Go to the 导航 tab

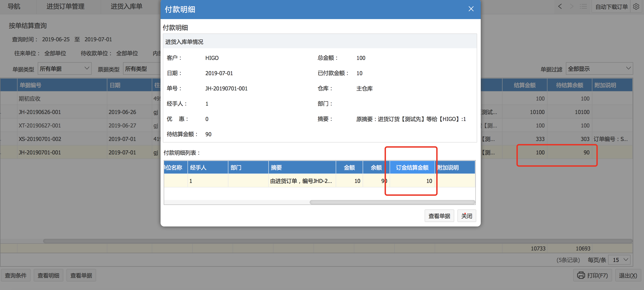pos(14,7)
